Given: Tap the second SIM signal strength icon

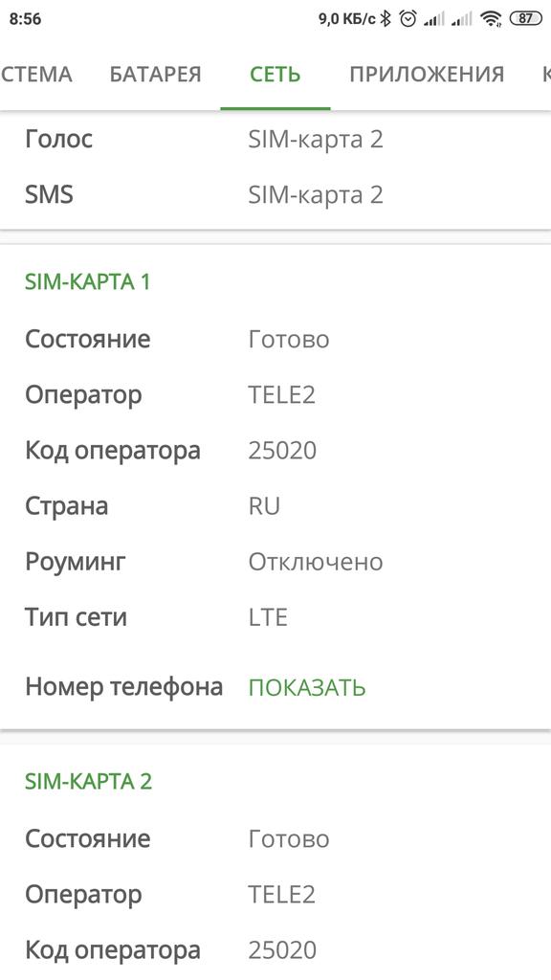Looking at the screenshot, I should pyautogui.click(x=462, y=19).
